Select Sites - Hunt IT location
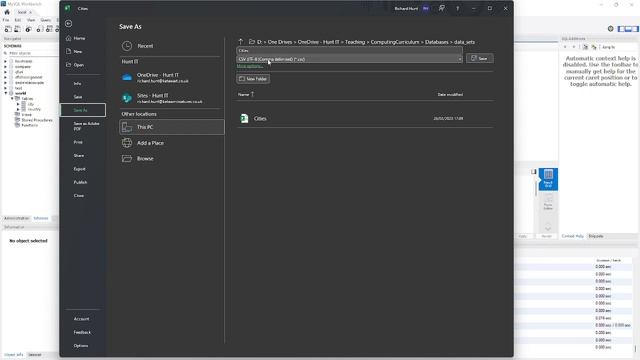This screenshot has height=360, width=640. [171, 98]
